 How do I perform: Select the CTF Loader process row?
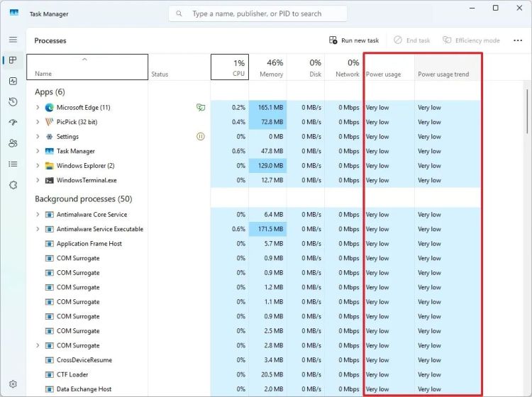(72, 374)
